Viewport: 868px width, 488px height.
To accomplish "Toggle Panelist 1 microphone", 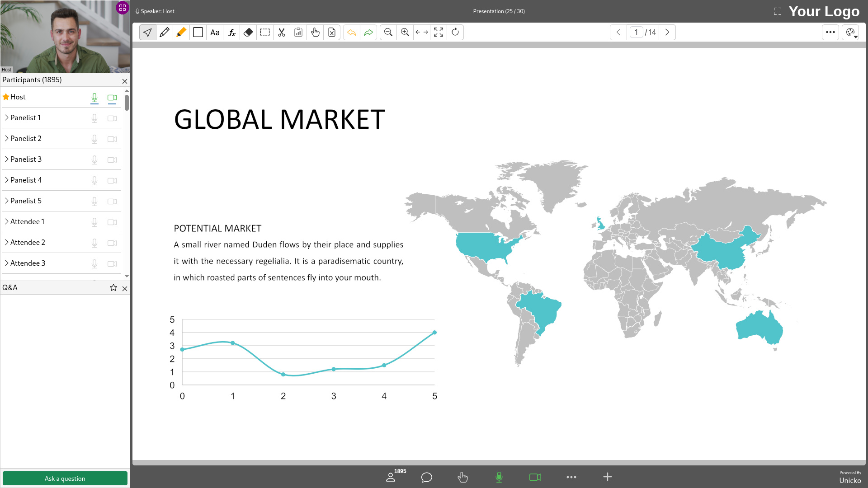I will click(x=94, y=118).
